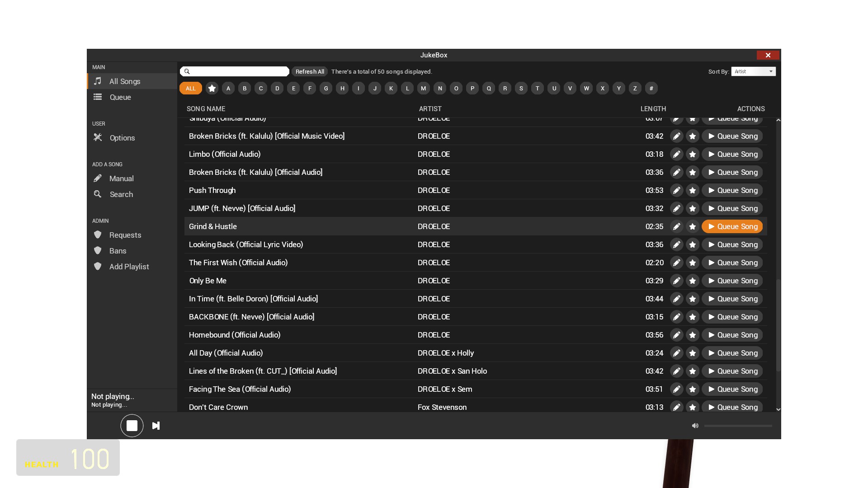This screenshot has width=868, height=488.
Task: Filter songs by letter A
Action: pyautogui.click(x=228, y=88)
